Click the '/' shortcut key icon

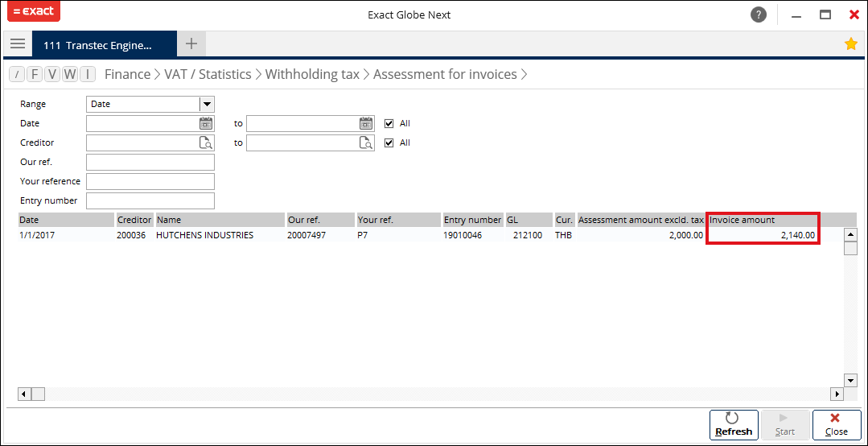pyautogui.click(x=17, y=74)
